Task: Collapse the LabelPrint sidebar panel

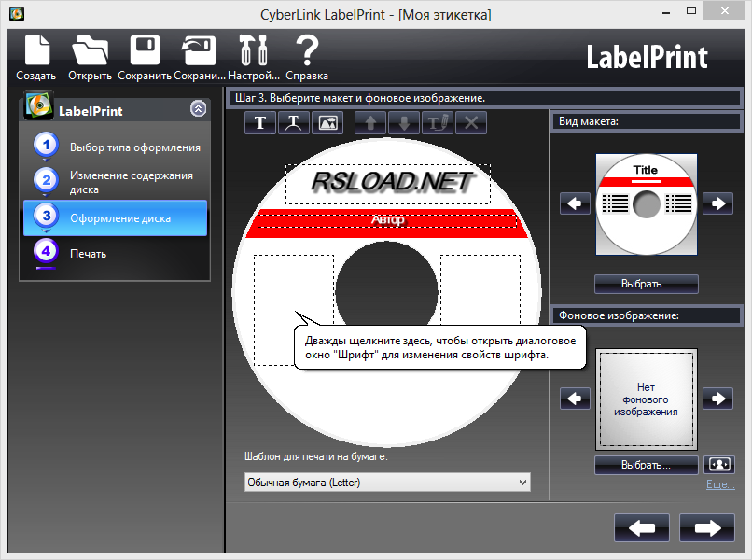Action: click(198, 108)
